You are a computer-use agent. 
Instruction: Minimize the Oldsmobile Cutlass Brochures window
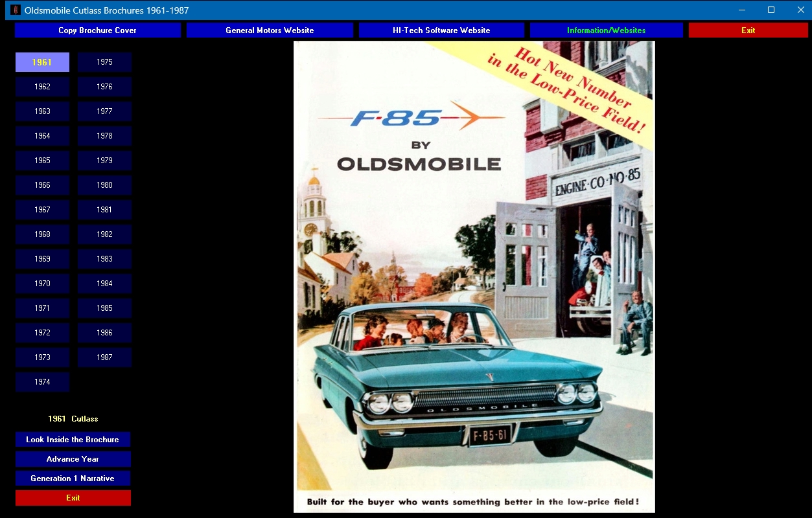tap(741, 10)
